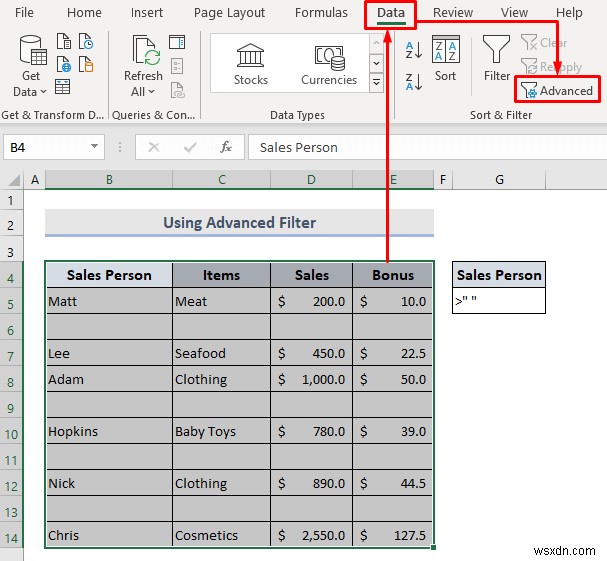
Task: Switch to the Insert tab
Action: (x=147, y=13)
